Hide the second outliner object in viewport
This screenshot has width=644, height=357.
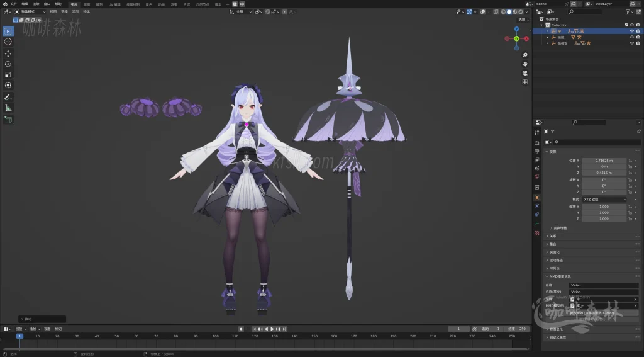631,37
